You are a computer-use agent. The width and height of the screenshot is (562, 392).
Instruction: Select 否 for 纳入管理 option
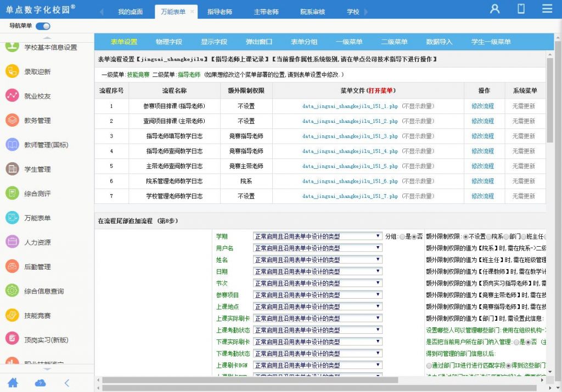click(x=528, y=342)
